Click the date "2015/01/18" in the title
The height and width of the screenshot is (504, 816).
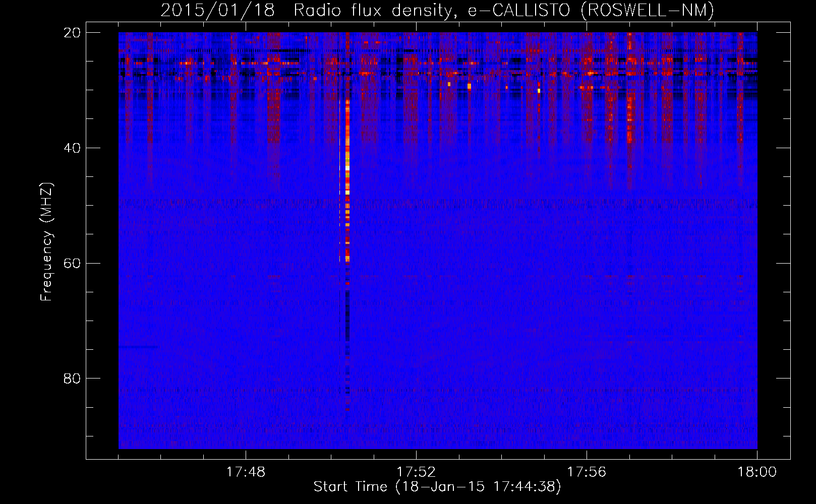217,11
